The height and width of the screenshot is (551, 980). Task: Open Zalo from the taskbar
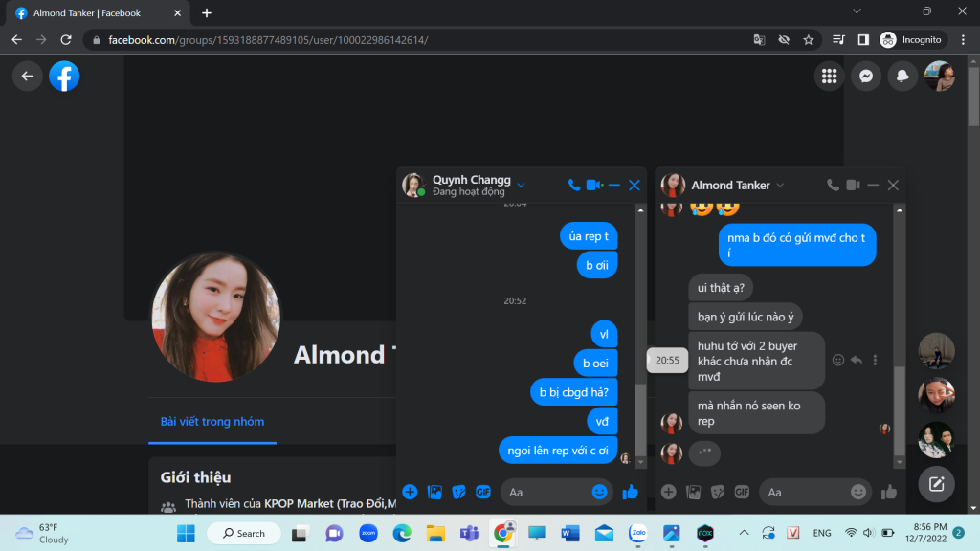(637, 533)
